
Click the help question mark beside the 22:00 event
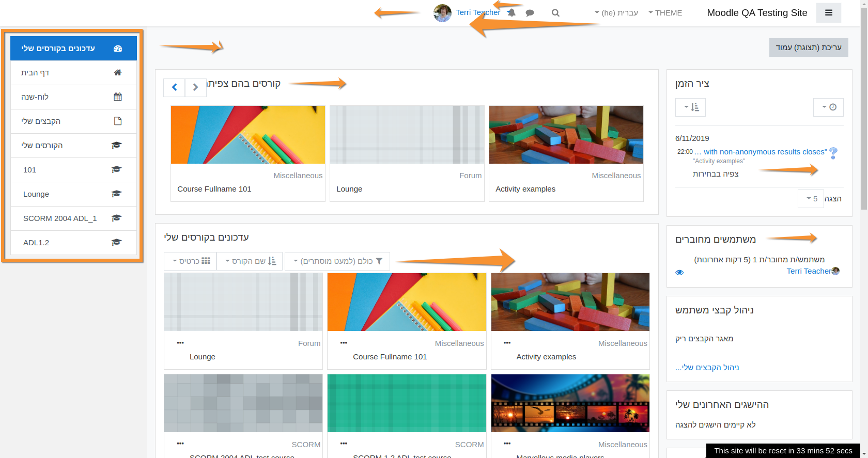pos(833,153)
